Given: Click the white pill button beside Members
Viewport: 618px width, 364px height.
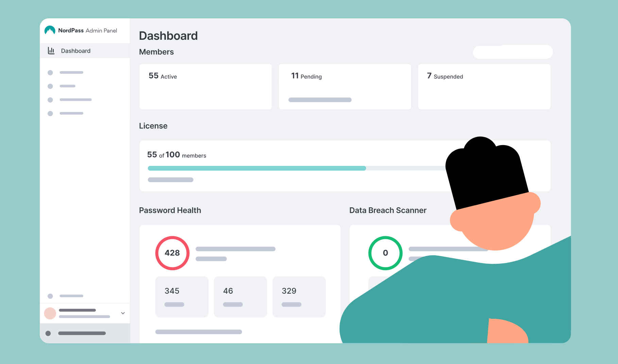Looking at the screenshot, I should point(512,52).
